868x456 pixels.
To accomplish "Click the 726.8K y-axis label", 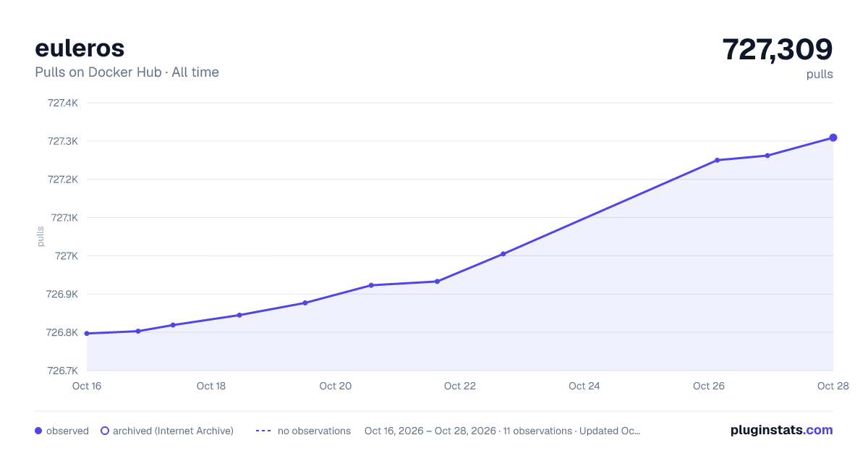I will (x=63, y=333).
